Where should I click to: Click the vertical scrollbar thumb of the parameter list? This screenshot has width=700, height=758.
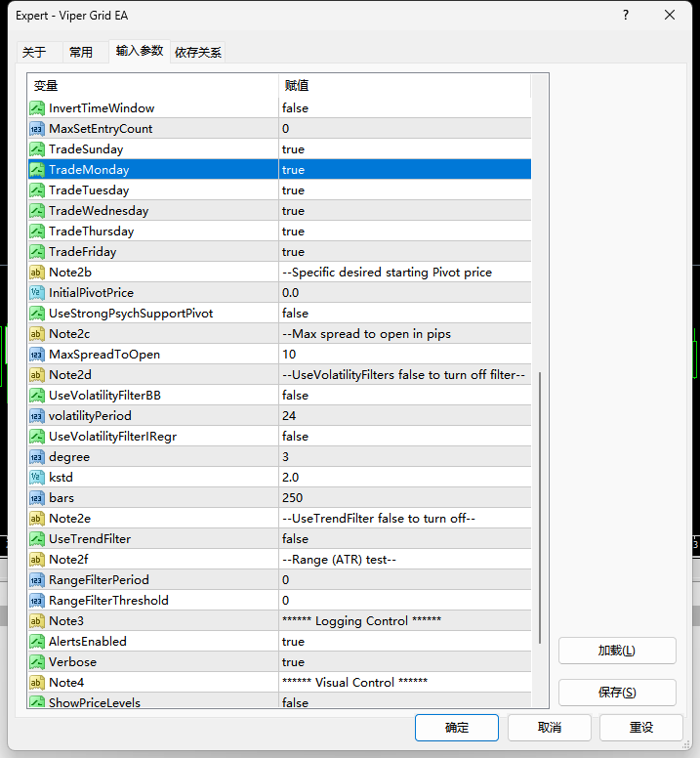[x=540, y=508]
